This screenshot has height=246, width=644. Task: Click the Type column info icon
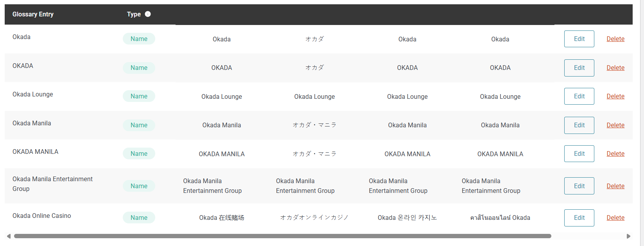[x=148, y=14]
